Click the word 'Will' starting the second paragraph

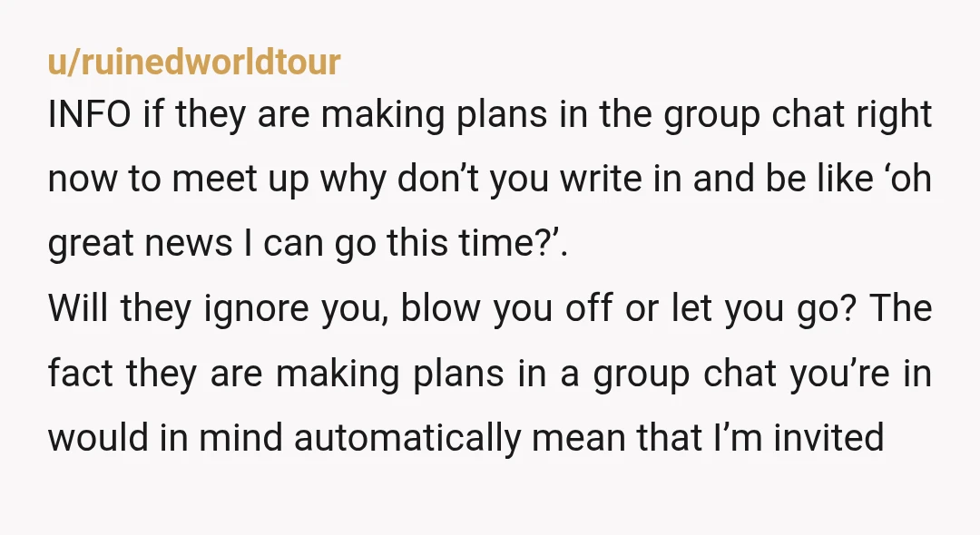[x=78, y=307]
